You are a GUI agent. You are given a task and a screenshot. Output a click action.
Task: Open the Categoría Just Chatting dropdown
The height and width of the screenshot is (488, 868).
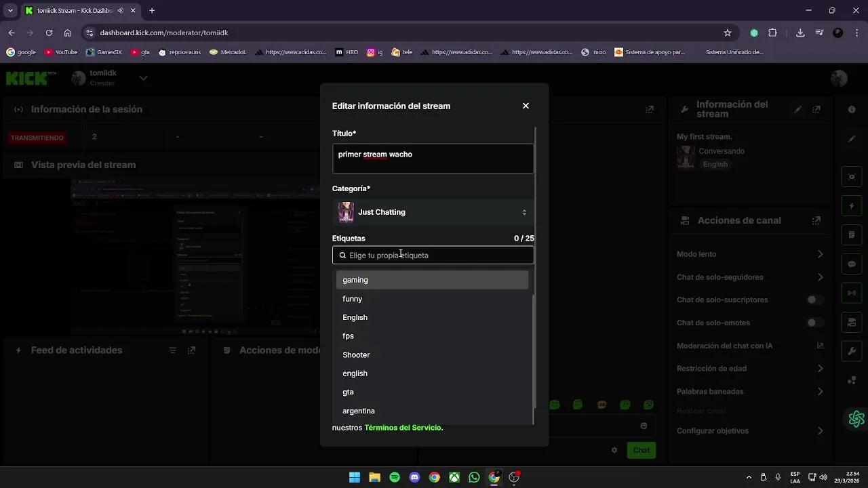click(x=433, y=212)
